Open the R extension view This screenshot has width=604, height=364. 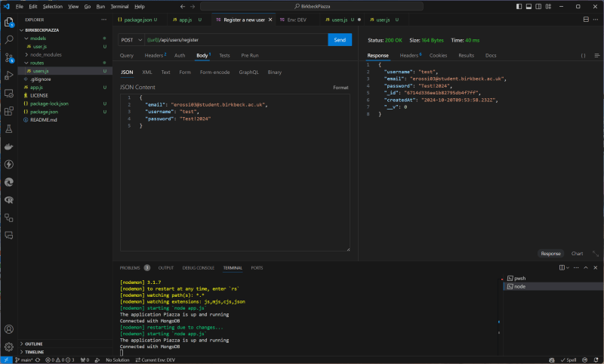coord(8,200)
